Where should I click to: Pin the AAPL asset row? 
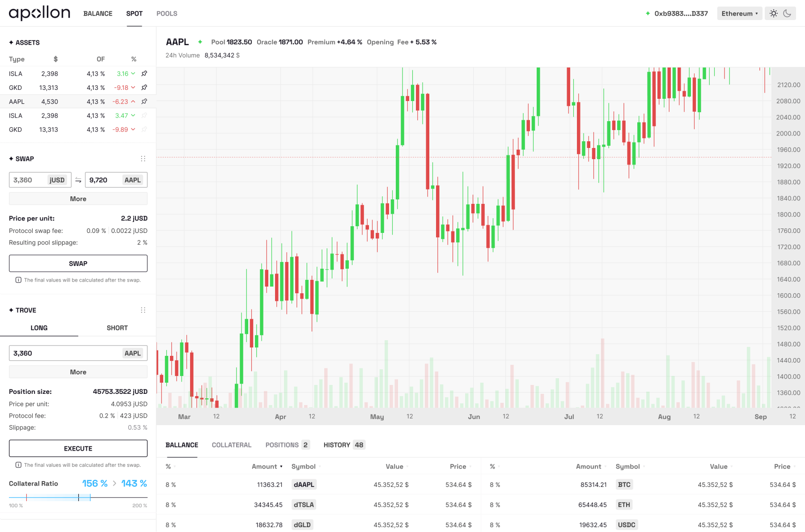(144, 101)
